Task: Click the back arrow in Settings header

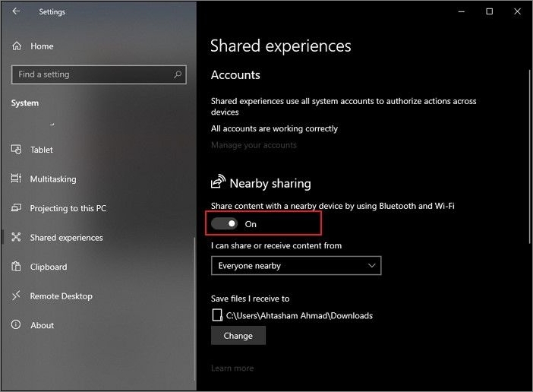Action: (17, 12)
